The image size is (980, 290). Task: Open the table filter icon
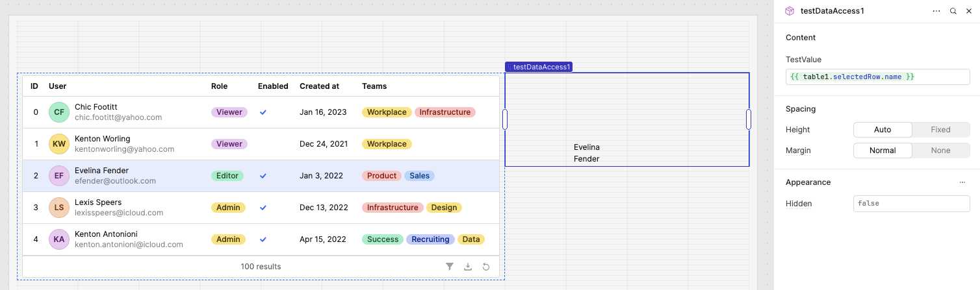click(x=450, y=267)
